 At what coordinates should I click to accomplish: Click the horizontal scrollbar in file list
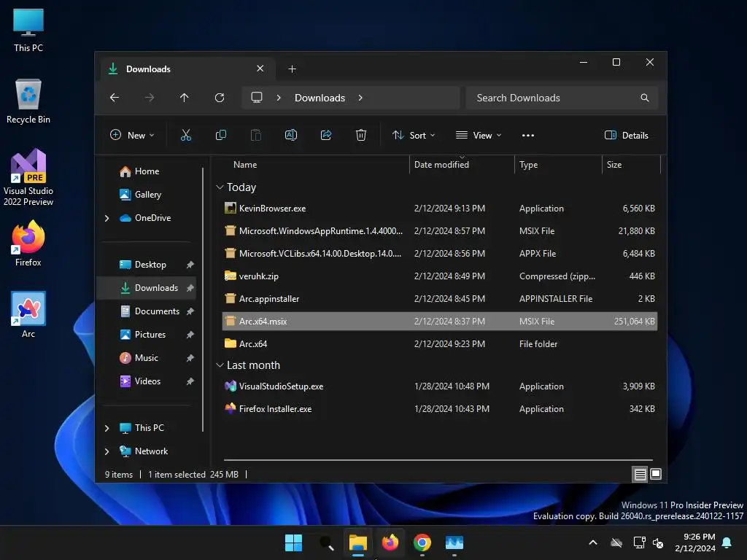click(438, 460)
